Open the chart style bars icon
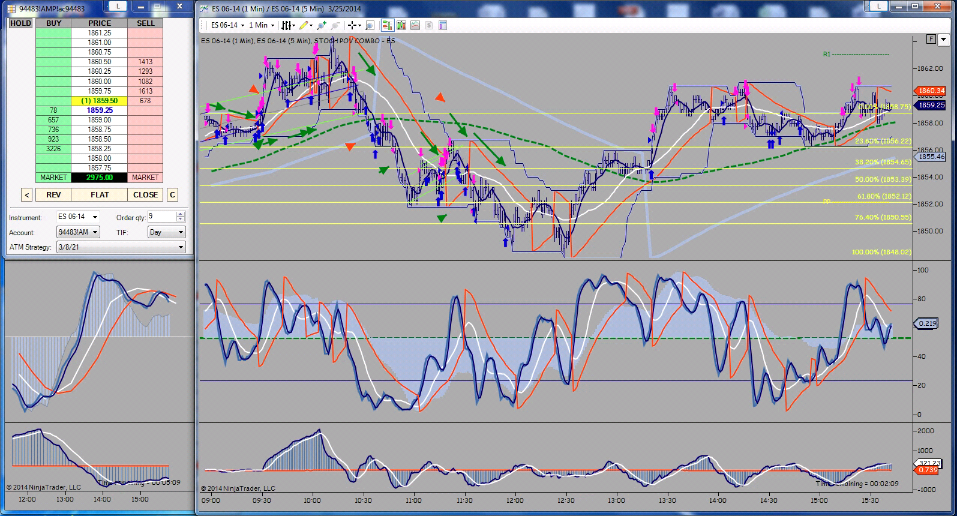Image resolution: width=957 pixels, height=516 pixels. pos(285,25)
